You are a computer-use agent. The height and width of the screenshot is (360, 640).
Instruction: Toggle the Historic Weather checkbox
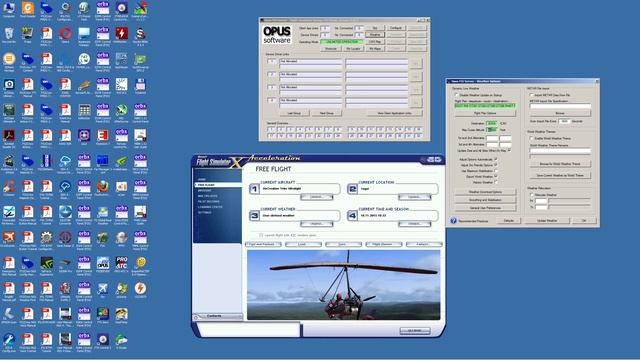496,182
